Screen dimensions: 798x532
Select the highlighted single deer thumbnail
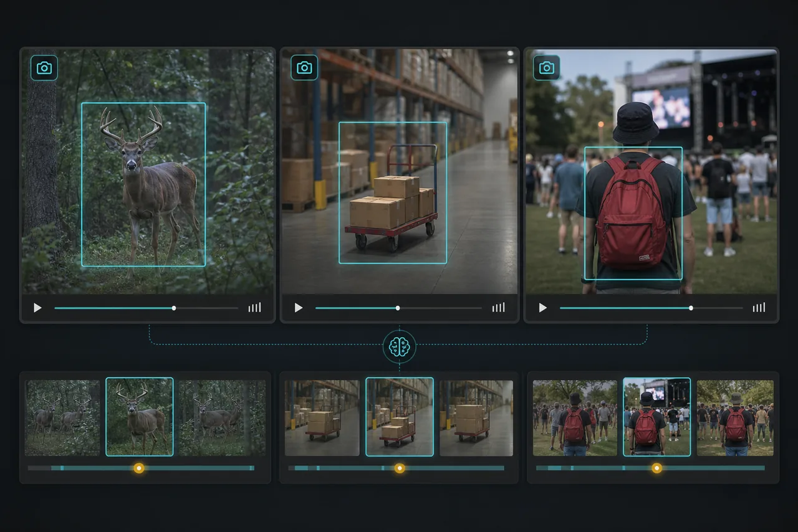140,417
